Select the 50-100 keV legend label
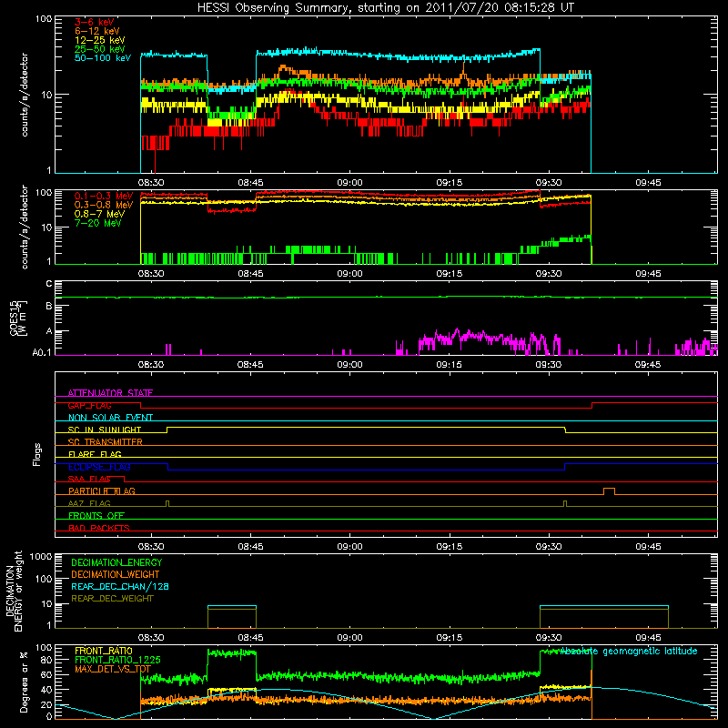 click(x=103, y=58)
